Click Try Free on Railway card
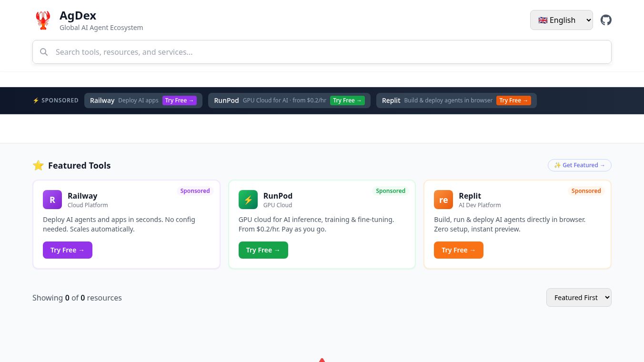644x362 pixels. click(68, 250)
